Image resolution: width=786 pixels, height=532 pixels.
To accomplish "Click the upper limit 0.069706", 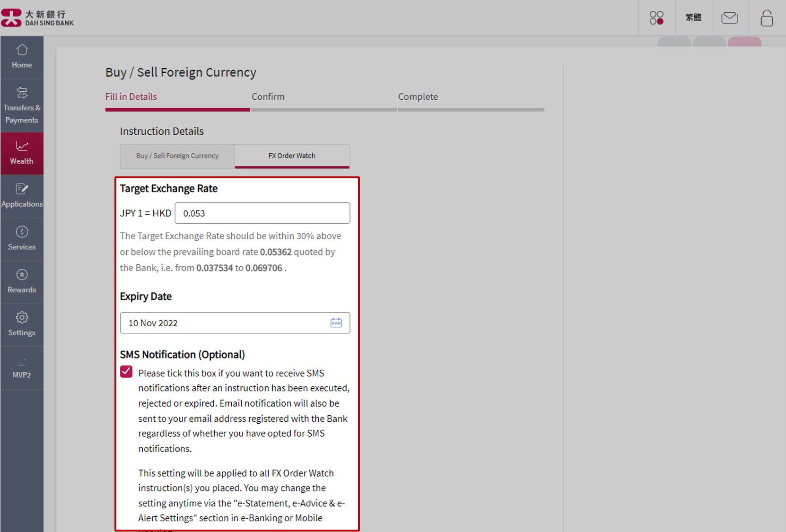I will point(263,268).
